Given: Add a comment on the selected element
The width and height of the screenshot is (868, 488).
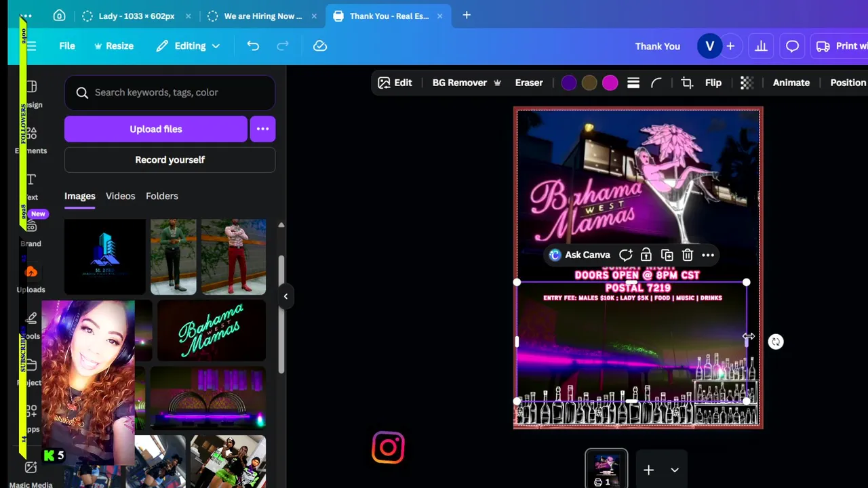Looking at the screenshot, I should 626,255.
